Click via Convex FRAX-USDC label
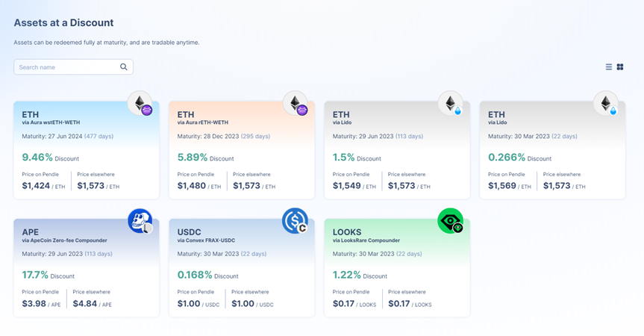This screenshot has height=336, width=644. (206, 240)
